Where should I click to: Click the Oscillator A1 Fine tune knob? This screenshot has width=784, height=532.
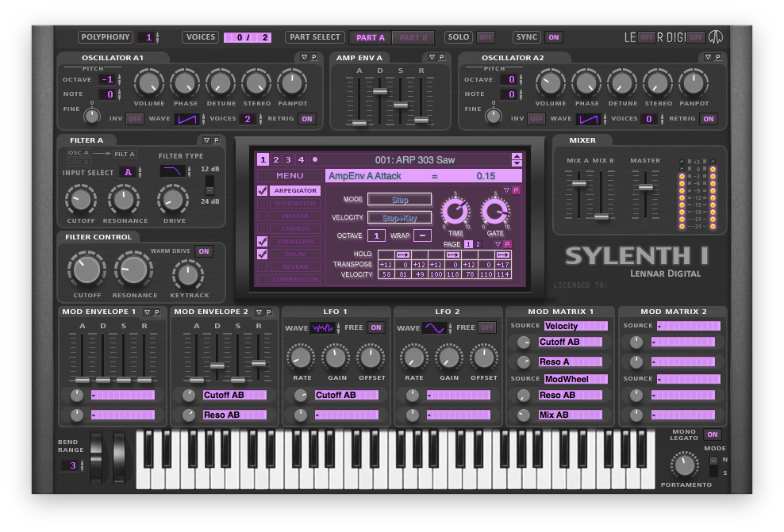tap(92, 116)
